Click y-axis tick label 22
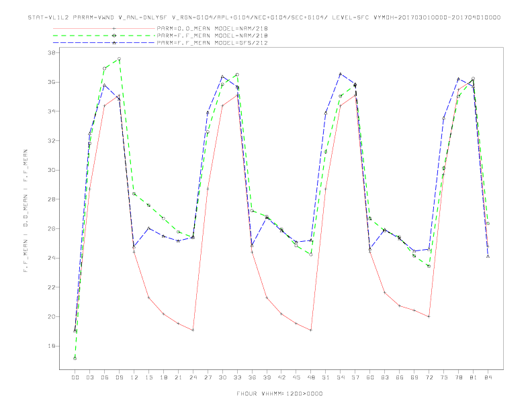The image size is (532, 411). click(52, 287)
